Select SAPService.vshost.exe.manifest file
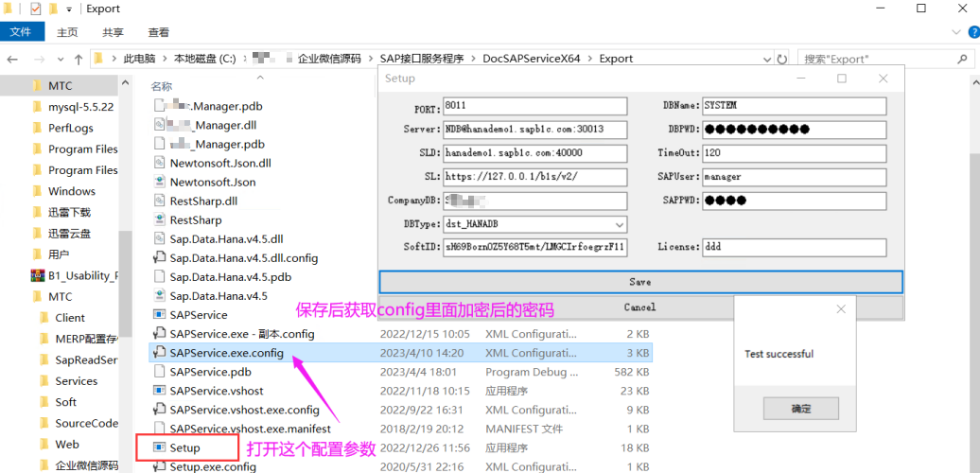This screenshot has width=980, height=473. (x=250, y=429)
